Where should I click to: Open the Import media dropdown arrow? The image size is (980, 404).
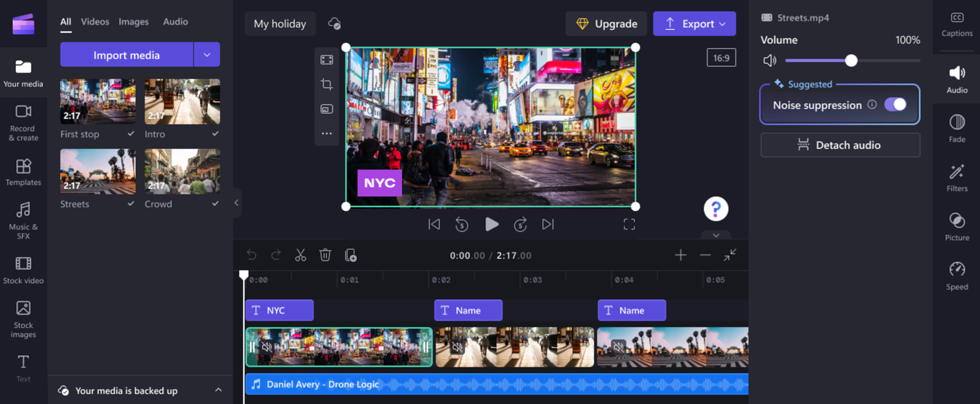(207, 55)
